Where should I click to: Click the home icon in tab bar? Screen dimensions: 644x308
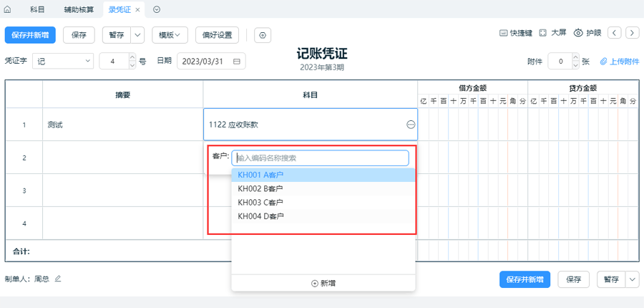click(8, 9)
